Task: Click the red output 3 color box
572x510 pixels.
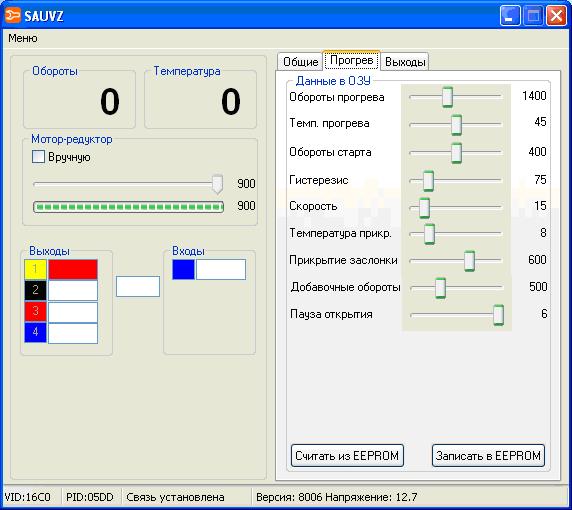Action: click(35, 312)
